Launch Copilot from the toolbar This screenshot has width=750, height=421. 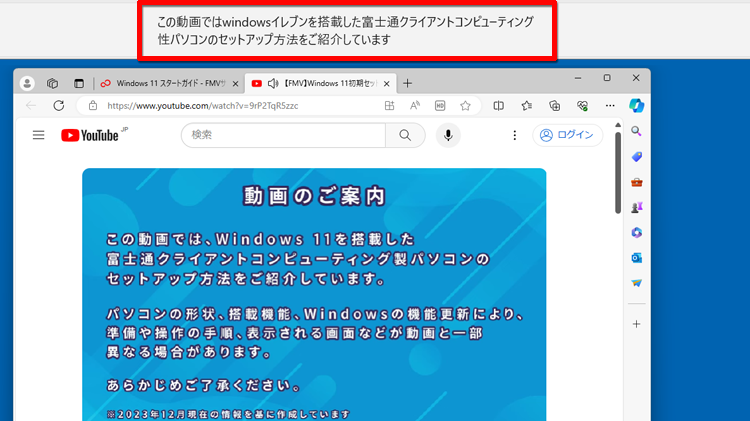point(637,106)
